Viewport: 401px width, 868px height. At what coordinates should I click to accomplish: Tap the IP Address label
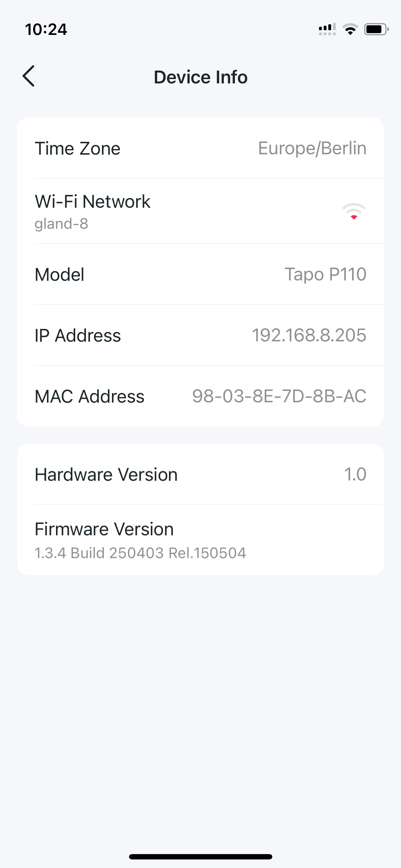point(78,336)
